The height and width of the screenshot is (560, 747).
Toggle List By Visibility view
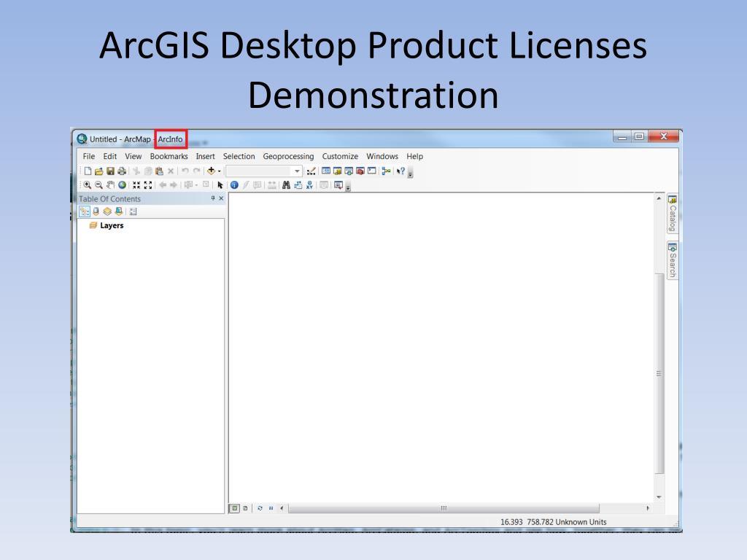(x=107, y=211)
